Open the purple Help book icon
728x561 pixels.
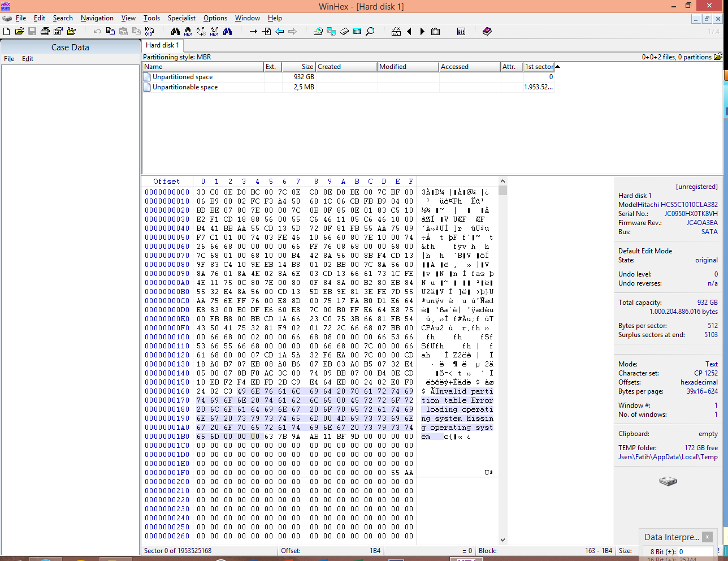pyautogui.click(x=487, y=32)
